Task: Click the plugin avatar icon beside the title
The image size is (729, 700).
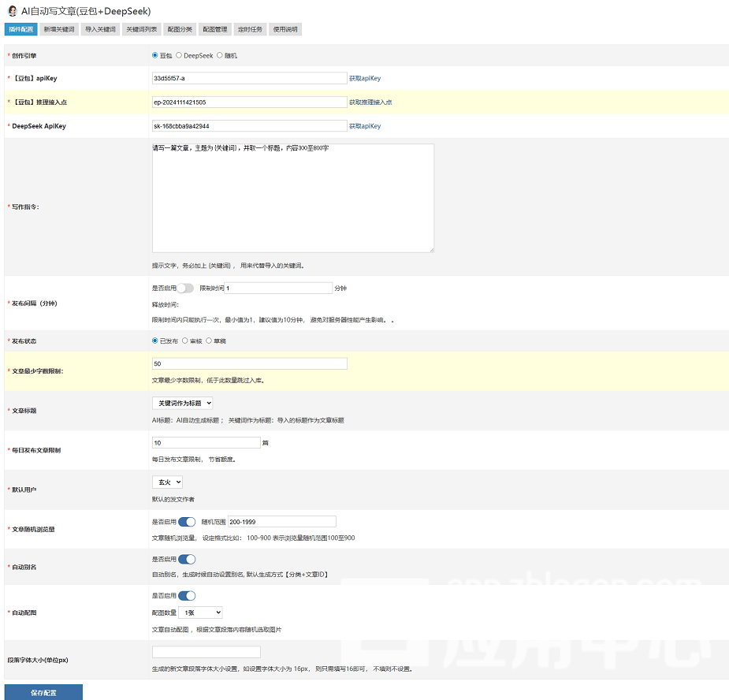Action: pos(13,11)
